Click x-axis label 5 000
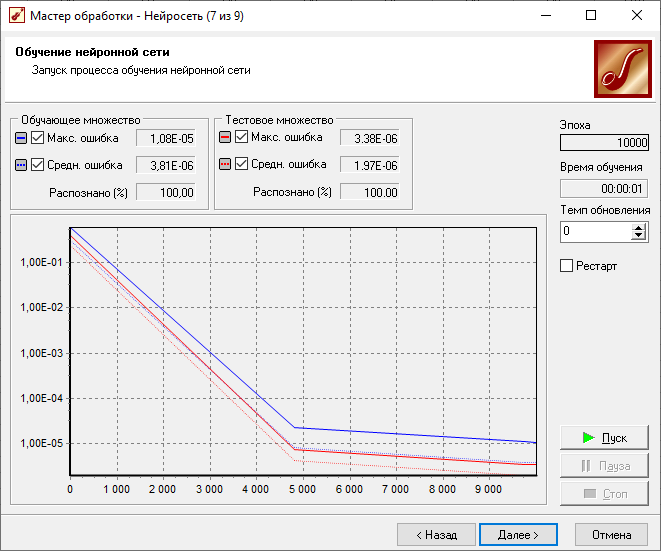Image resolution: width=661 pixels, height=551 pixels. coord(302,489)
